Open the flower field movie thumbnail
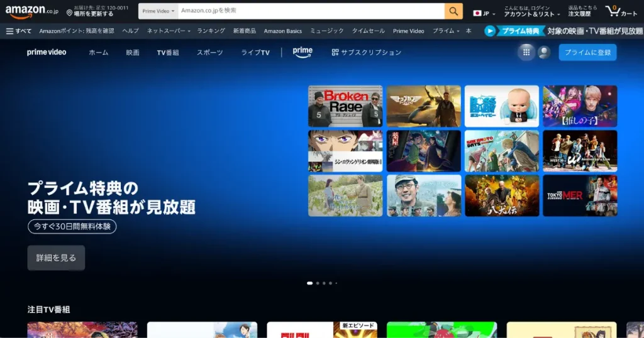The width and height of the screenshot is (644, 338). point(345,195)
